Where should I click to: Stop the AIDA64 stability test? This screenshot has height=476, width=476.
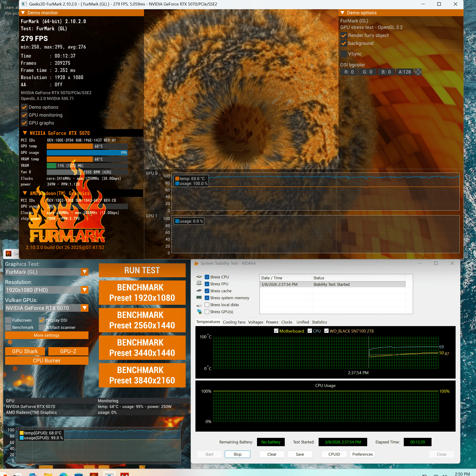238,454
